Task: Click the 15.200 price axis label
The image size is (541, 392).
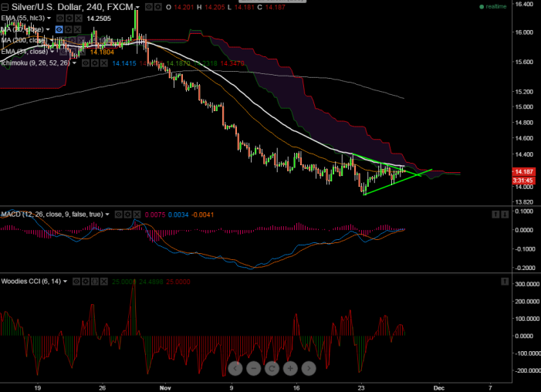Action: tap(524, 92)
